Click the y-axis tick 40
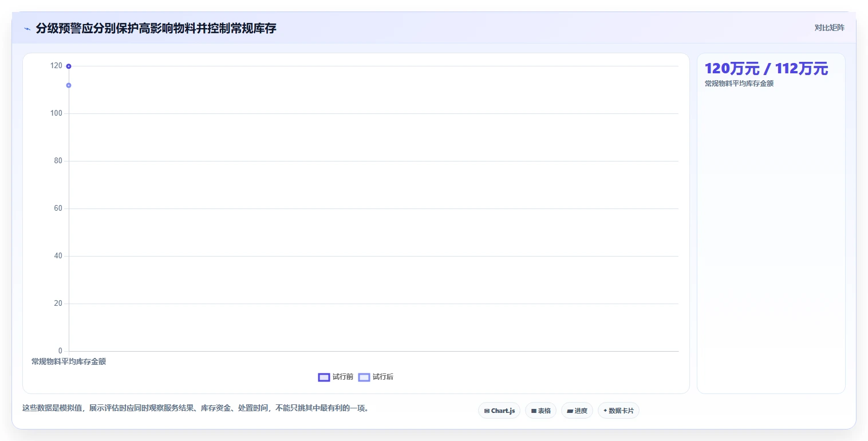The width and height of the screenshot is (868, 441). pos(58,256)
